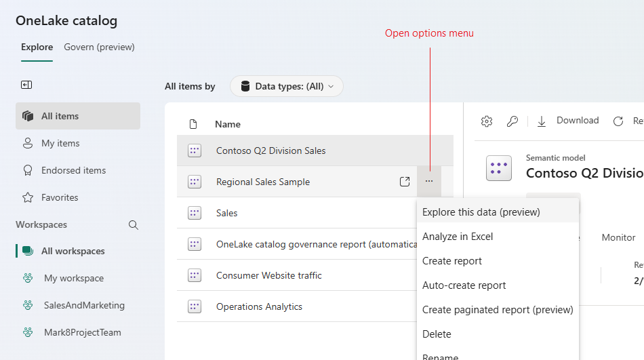Open options menu for Regional Sales Sample

coord(429,182)
